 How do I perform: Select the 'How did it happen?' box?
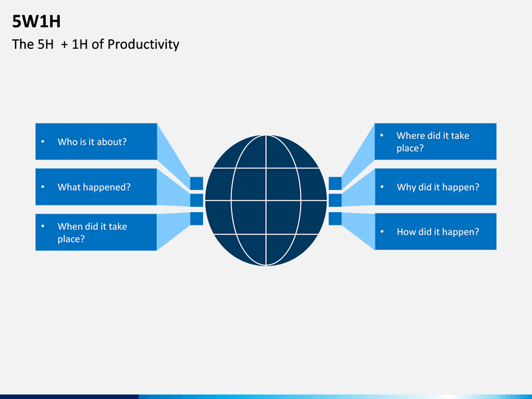(x=435, y=231)
